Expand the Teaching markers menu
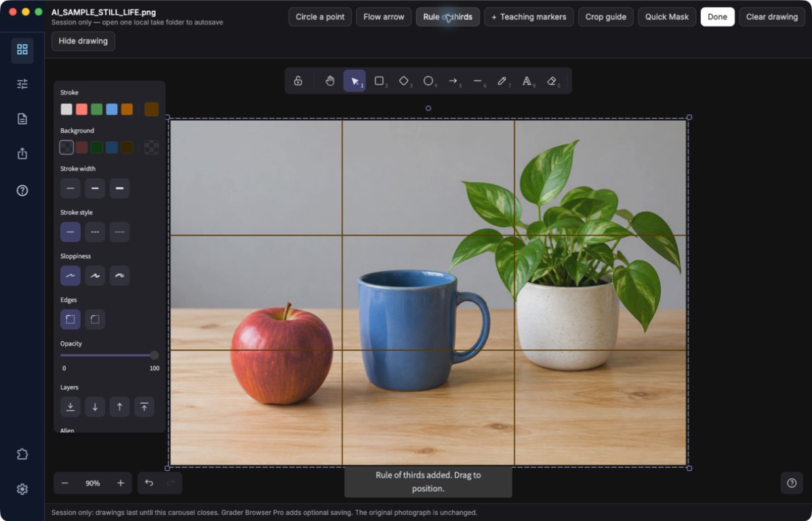 pos(529,16)
